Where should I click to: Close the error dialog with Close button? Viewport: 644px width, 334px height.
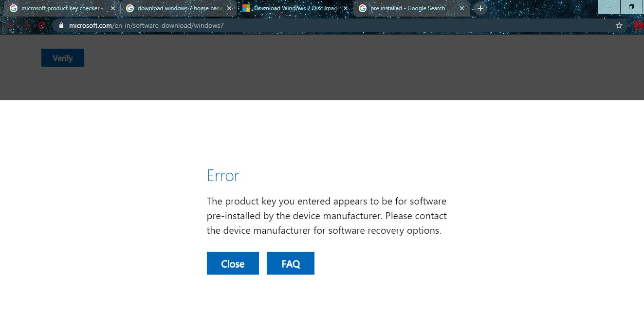coord(233,263)
